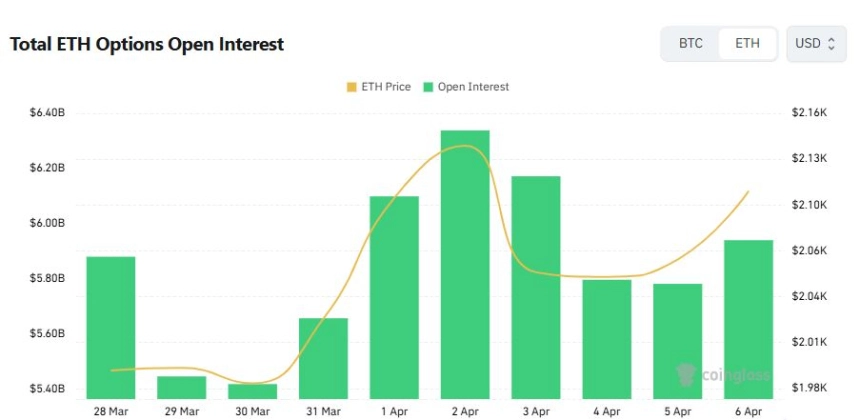
Task: Switch to the BTC tab
Action: pos(690,44)
